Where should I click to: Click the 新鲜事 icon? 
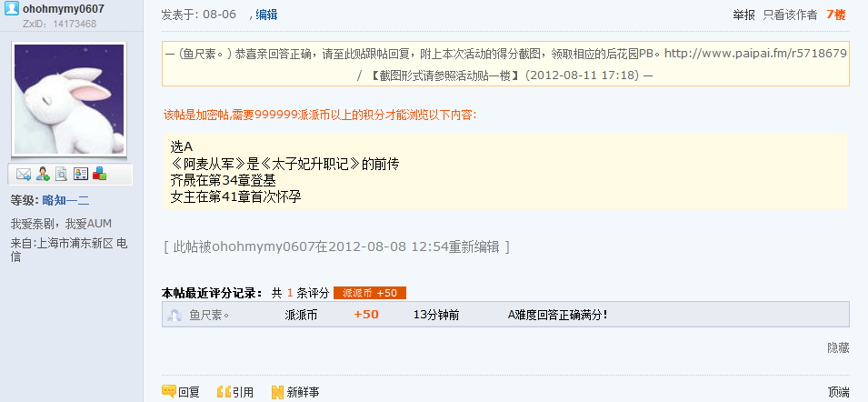(277, 392)
